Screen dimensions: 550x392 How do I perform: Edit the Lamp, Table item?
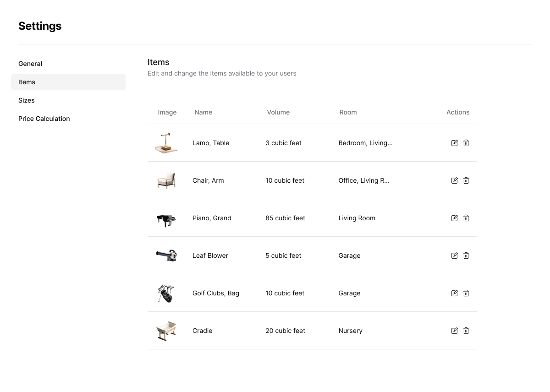coord(454,143)
